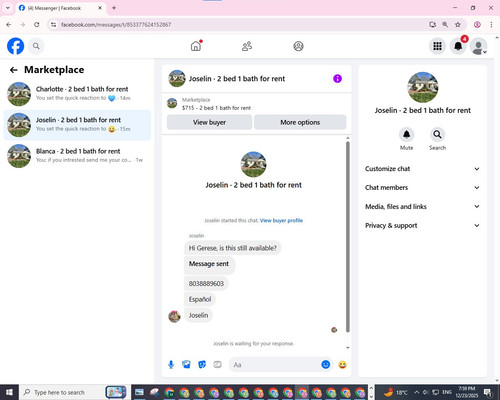Open the emoji picker in message box
The height and width of the screenshot is (400, 500).
(x=326, y=365)
